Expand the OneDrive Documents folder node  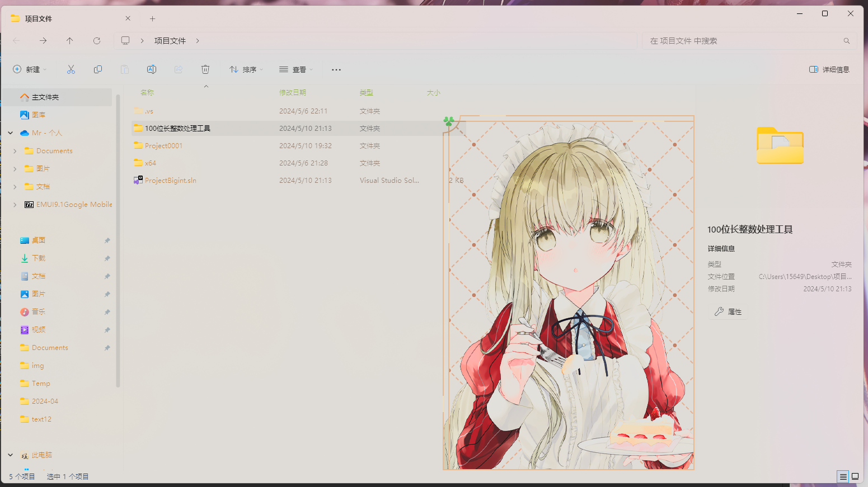(x=15, y=151)
